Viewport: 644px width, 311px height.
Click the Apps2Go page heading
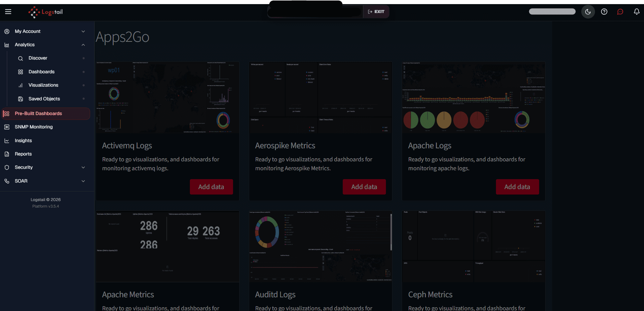point(123,37)
